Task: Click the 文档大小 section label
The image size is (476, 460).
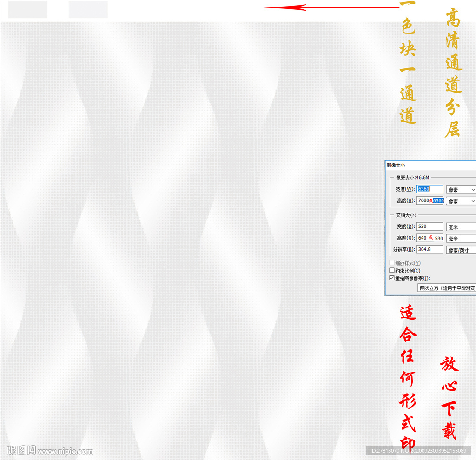Action: point(406,215)
